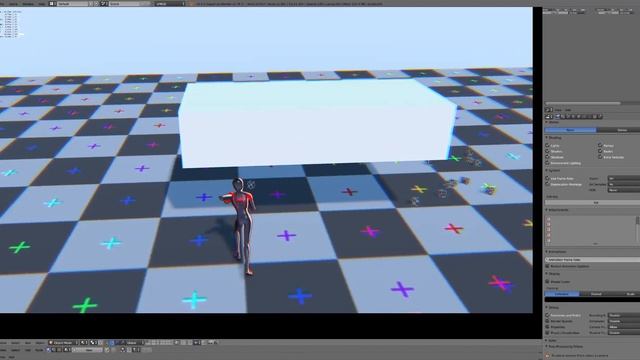
Task: Collapse the Debug panel
Action: (x=547, y=307)
